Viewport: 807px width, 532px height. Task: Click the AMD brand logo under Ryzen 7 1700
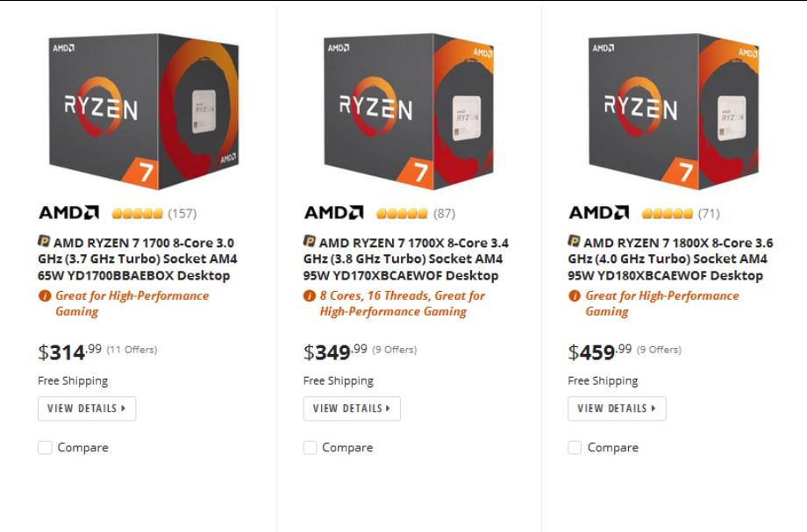pos(68,213)
